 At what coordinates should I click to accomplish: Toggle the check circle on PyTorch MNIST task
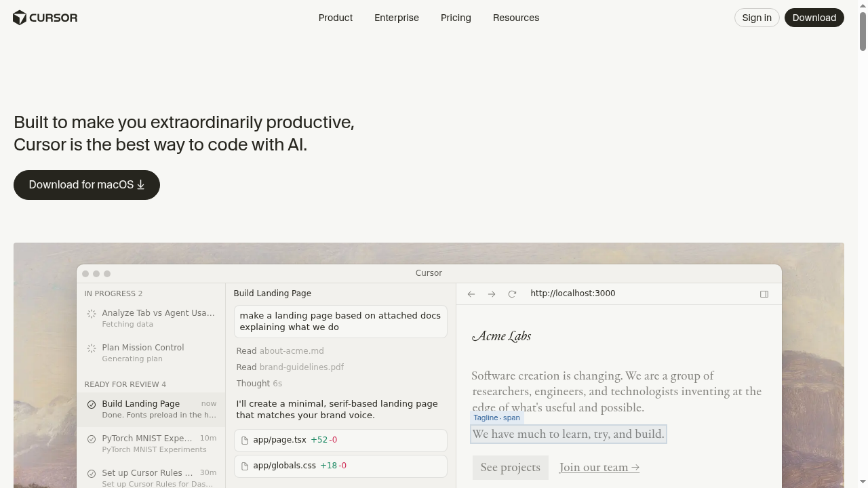92,439
